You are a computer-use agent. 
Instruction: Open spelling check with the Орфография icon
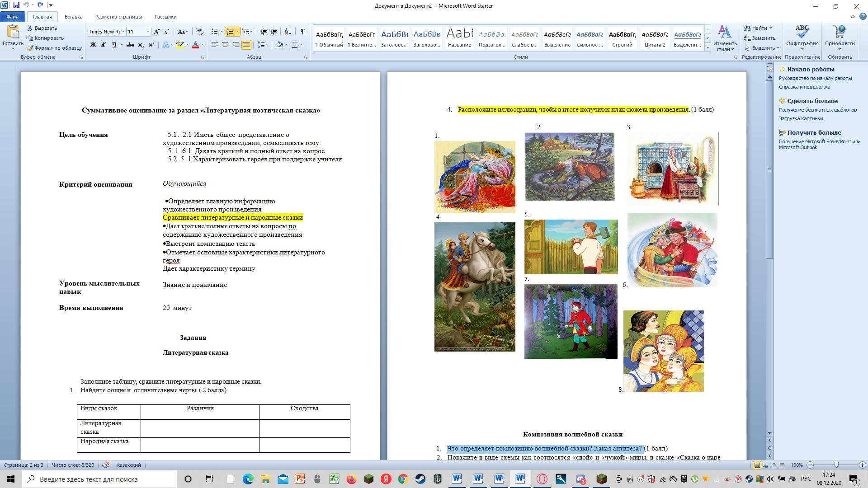coord(802,36)
